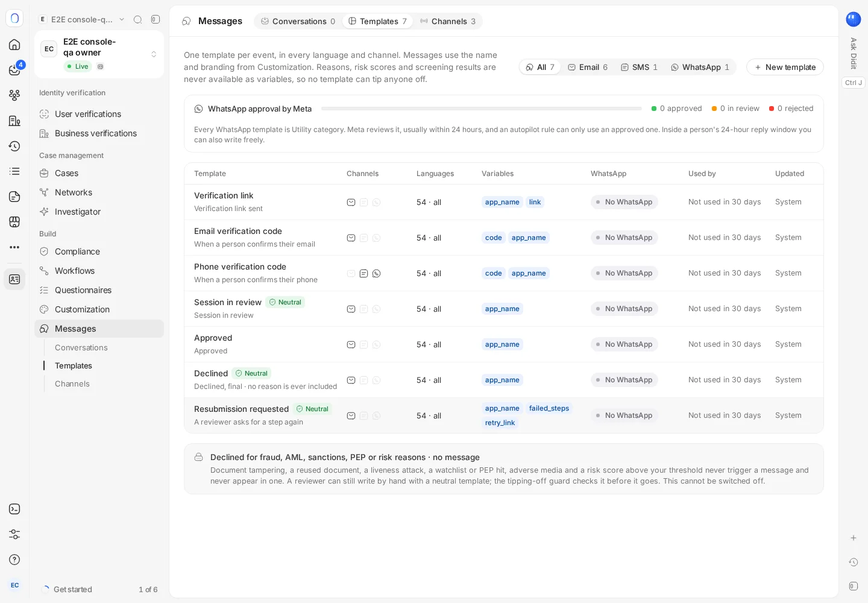This screenshot has height=603, width=868.
Task: Open the developer console terminal icon
Action: 14,509
